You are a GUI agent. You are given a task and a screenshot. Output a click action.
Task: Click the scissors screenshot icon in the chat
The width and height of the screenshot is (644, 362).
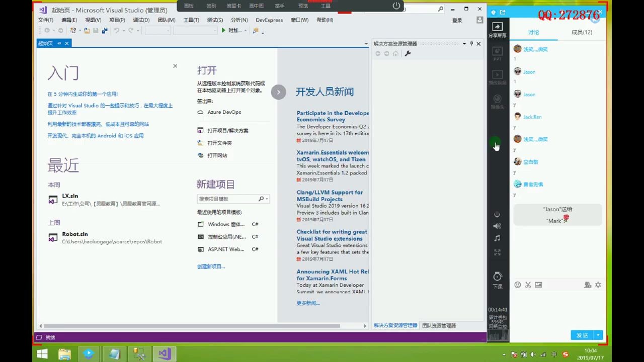528,285
